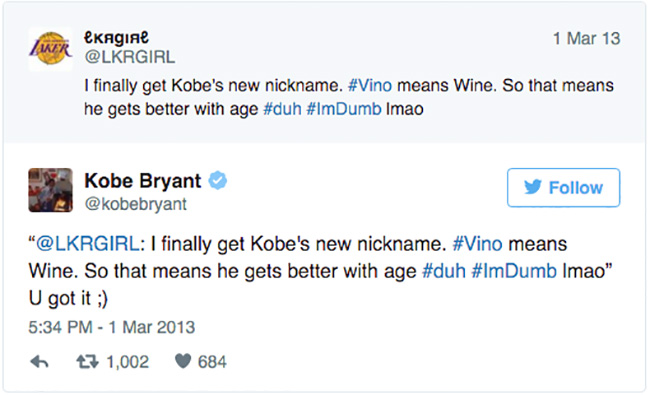
Task: Click the Kobe Bryant display name
Action: point(143,181)
